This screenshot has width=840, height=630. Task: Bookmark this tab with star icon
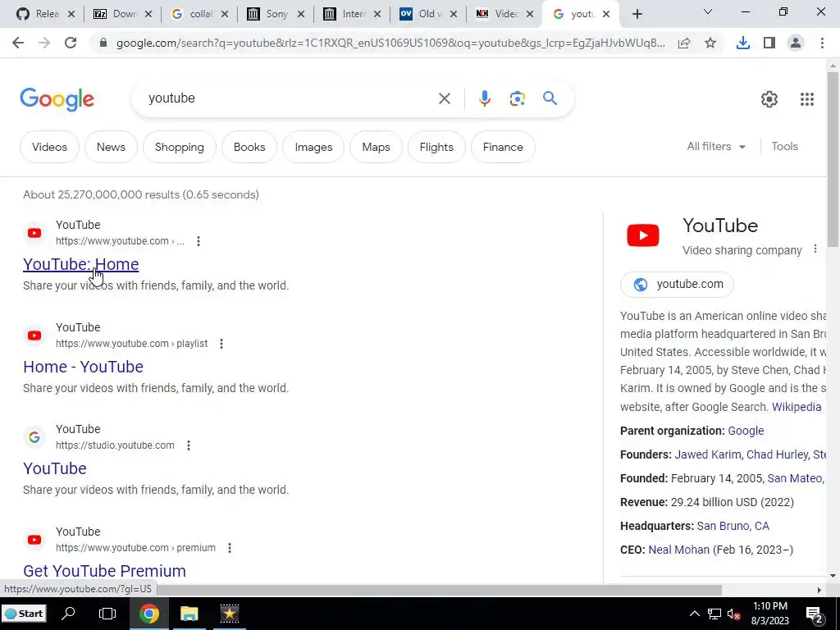point(710,43)
